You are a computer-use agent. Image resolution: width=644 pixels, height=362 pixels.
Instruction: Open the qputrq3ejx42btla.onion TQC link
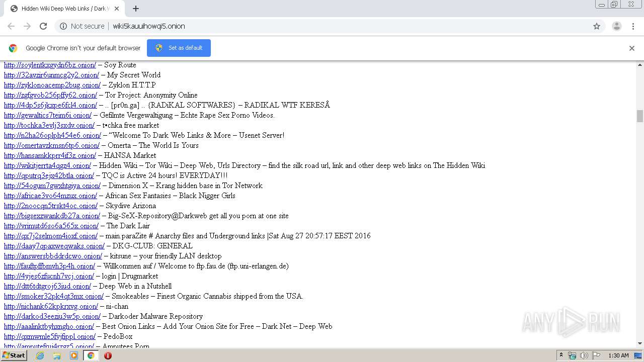click(49, 175)
